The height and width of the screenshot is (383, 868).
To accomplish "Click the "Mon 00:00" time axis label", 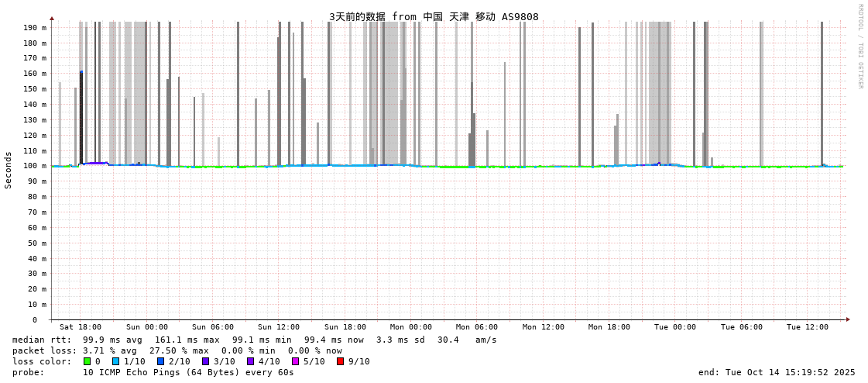I will [411, 327].
